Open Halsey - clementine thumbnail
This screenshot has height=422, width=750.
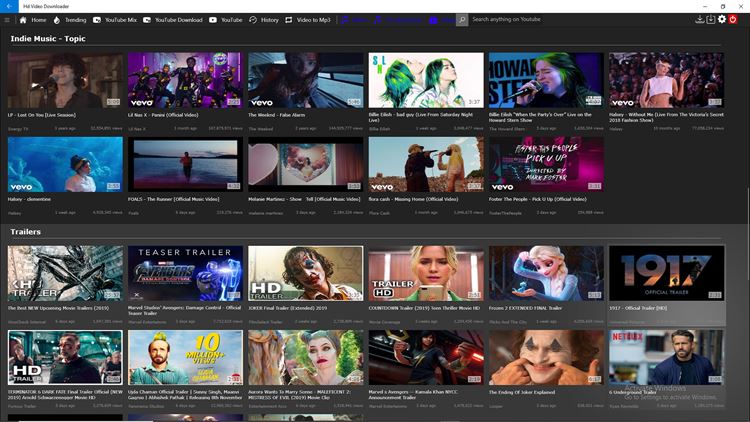65,165
